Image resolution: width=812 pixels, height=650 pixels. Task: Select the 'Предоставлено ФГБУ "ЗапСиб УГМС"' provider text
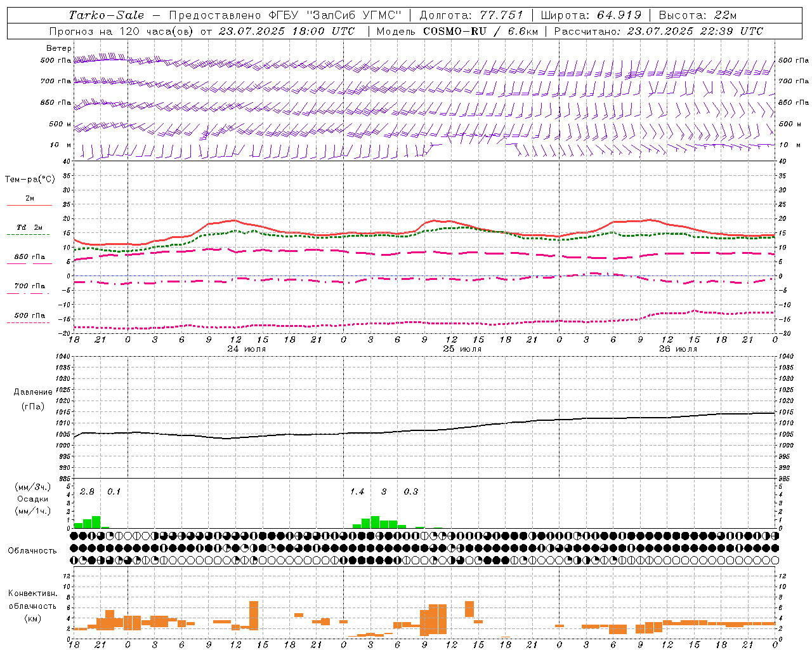tap(285, 15)
